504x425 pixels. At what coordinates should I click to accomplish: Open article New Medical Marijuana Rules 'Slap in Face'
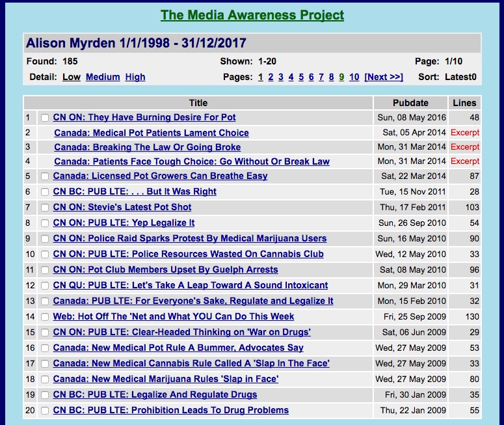(x=166, y=379)
